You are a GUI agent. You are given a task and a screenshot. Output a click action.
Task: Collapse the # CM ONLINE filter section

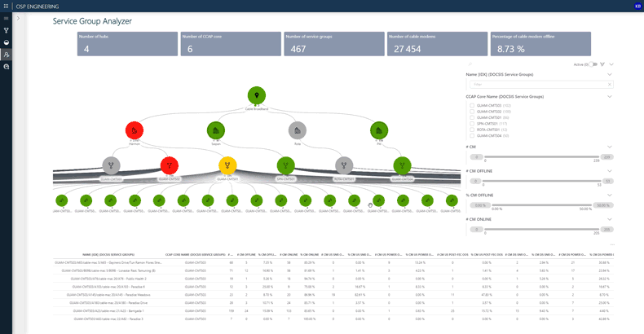pos(610,219)
